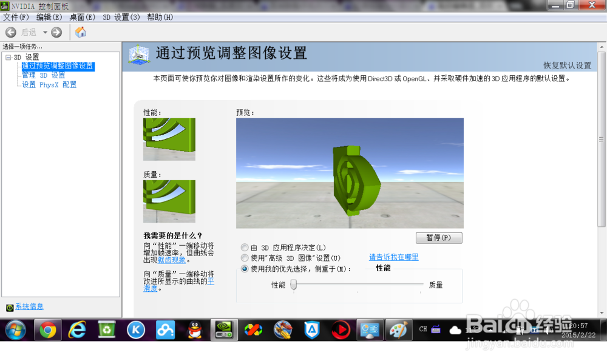
Task: Click the 暂停(P) button
Action: pos(439,238)
